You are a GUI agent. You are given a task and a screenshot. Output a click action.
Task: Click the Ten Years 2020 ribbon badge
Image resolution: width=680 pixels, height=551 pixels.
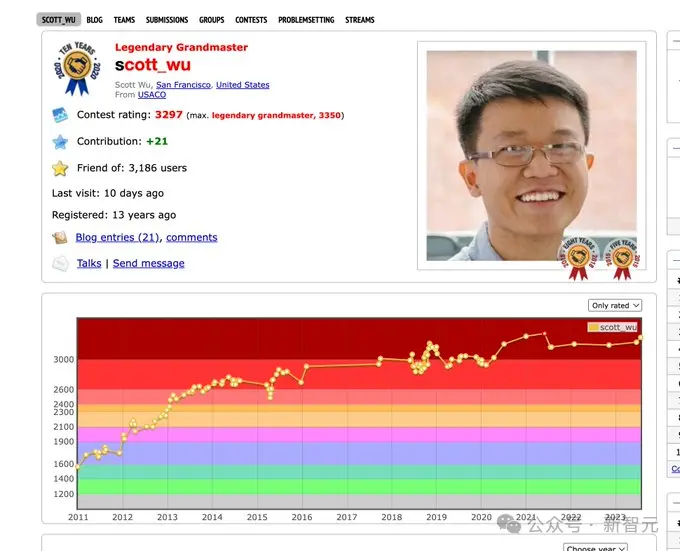pyautogui.click(x=77, y=68)
